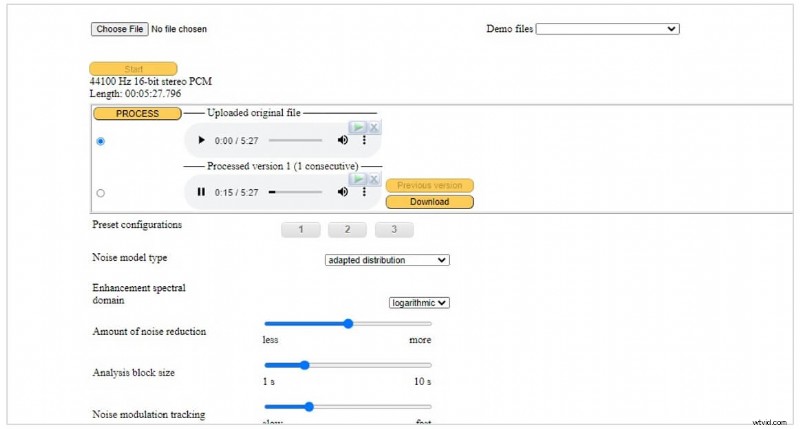Click the X icon above processed version player
Screen dimensions: 800x429
pos(374,178)
